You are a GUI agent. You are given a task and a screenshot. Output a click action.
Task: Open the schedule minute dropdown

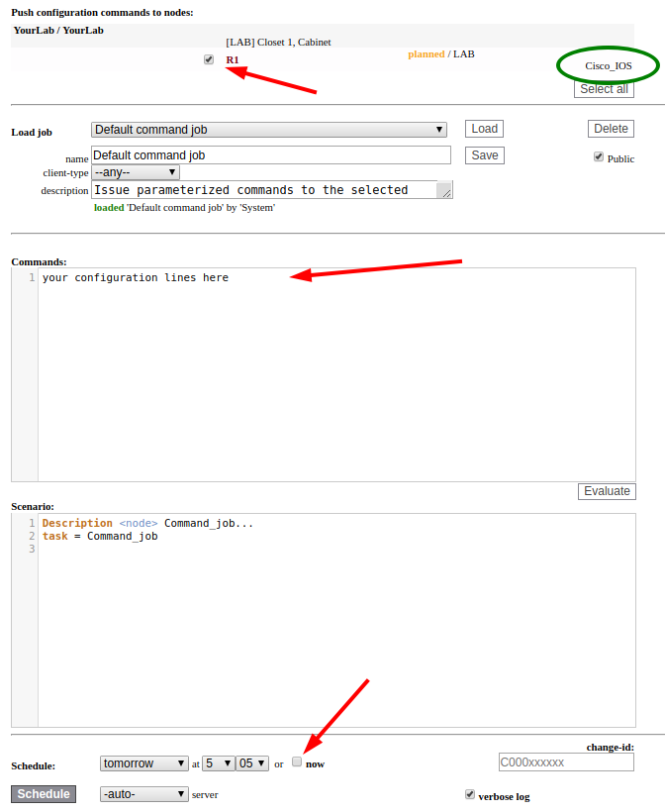coord(252,763)
